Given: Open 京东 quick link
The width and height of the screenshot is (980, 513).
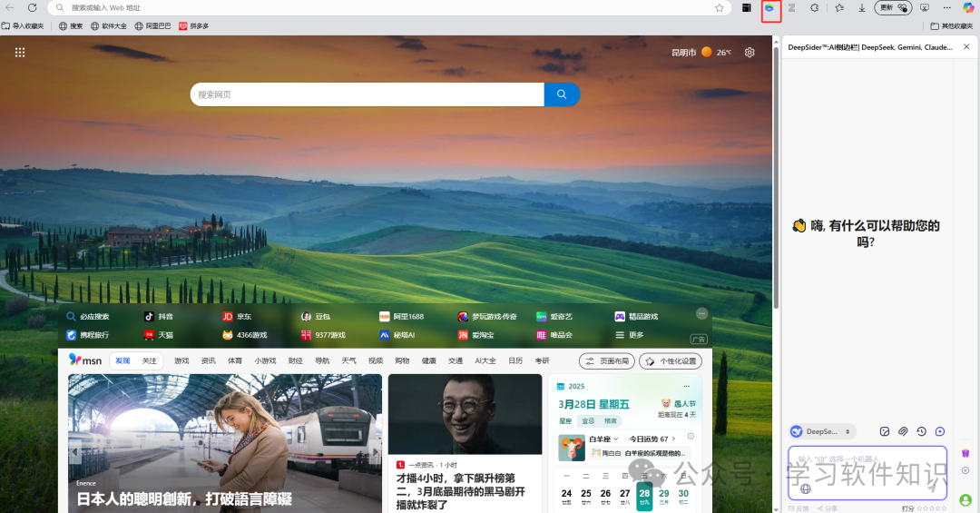Looking at the screenshot, I should tap(237, 317).
